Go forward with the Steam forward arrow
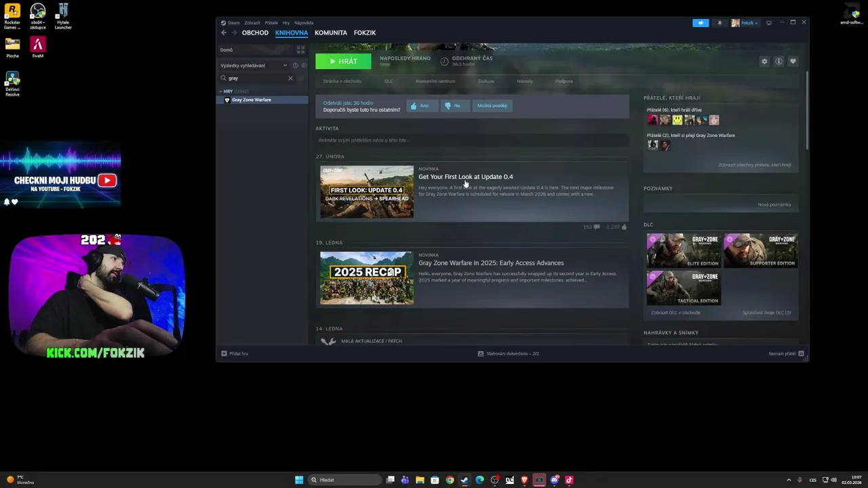 point(234,33)
